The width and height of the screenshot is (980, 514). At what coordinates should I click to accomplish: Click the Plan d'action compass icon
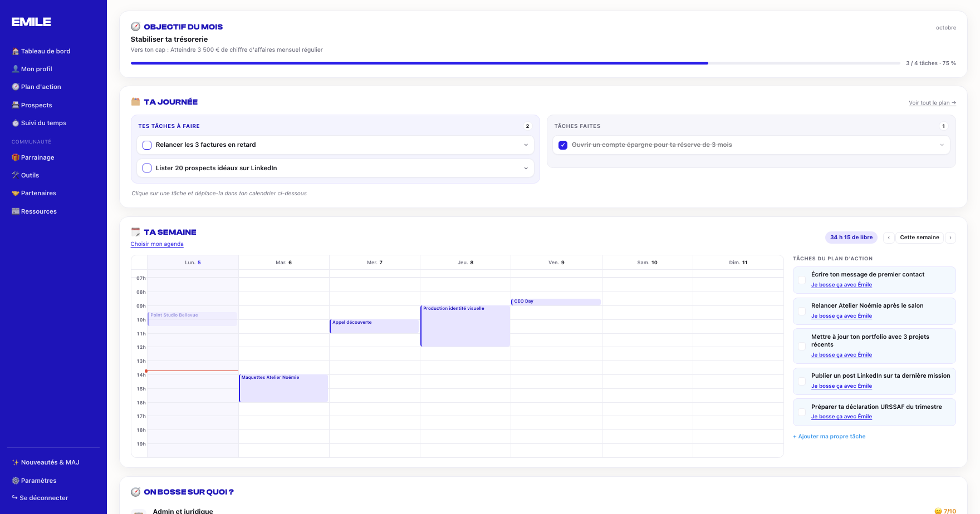[16, 87]
